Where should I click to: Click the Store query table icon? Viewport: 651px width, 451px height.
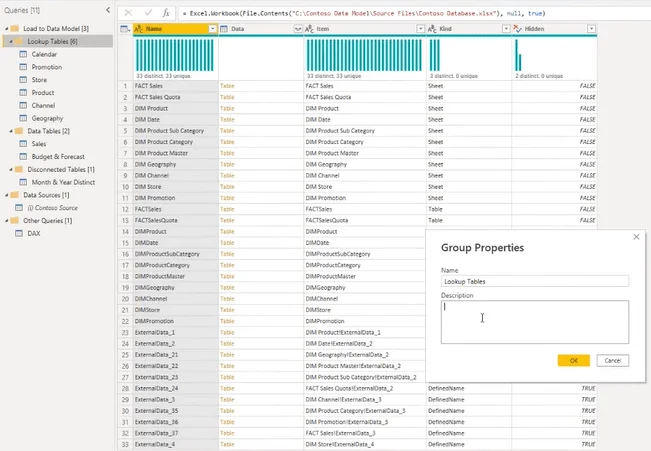[23, 80]
